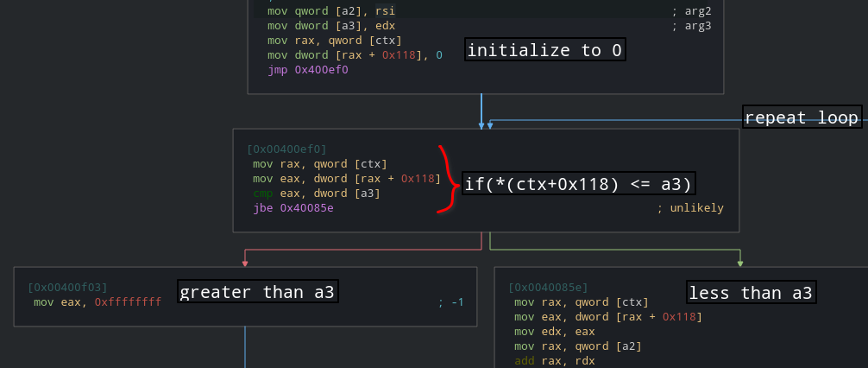
Task: Click the 'greater than a3' annotation
Action: pos(256,293)
